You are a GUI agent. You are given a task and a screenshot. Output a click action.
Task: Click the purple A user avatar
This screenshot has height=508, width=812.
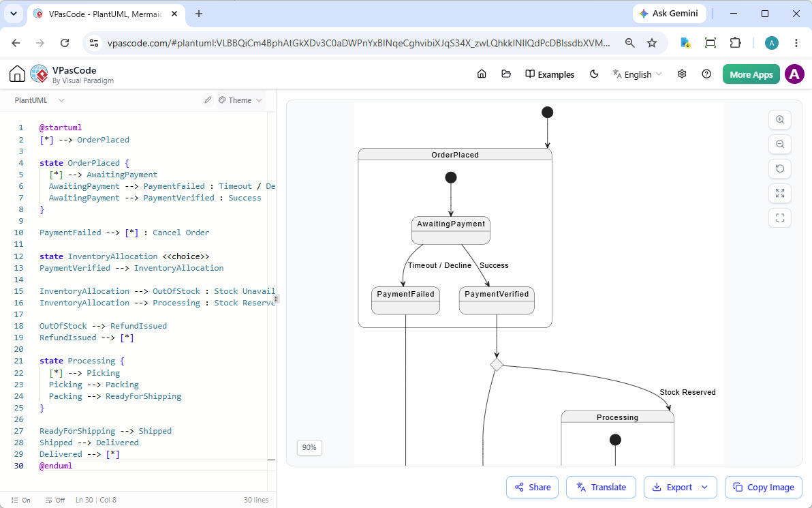click(x=794, y=74)
